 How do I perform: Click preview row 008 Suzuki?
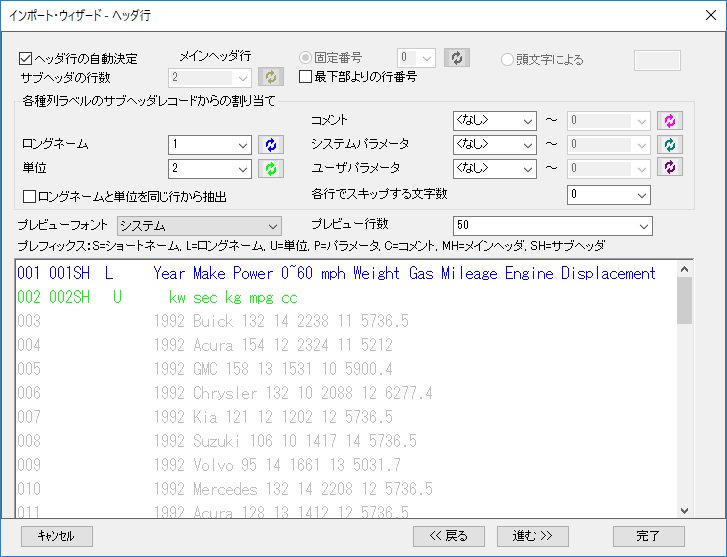click(217, 441)
